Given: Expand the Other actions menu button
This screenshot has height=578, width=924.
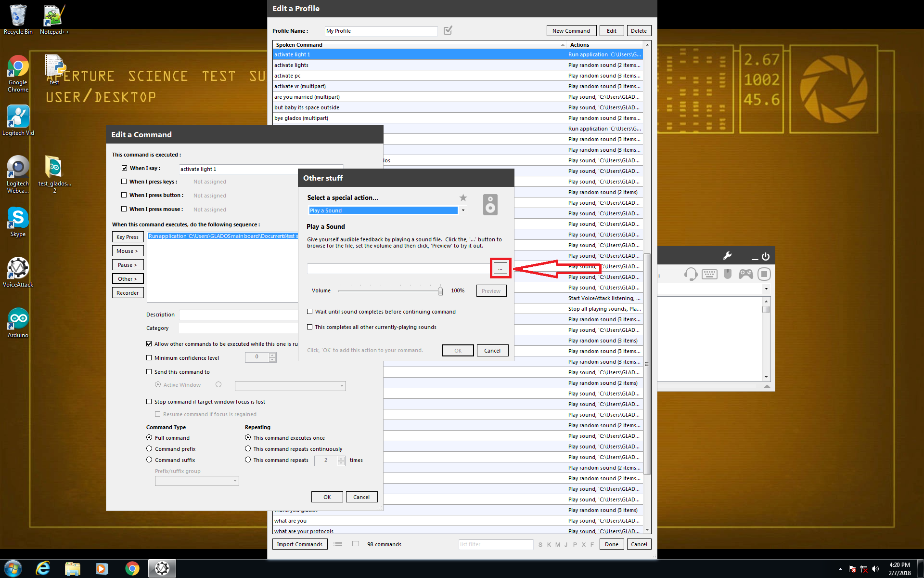Looking at the screenshot, I should (x=128, y=279).
